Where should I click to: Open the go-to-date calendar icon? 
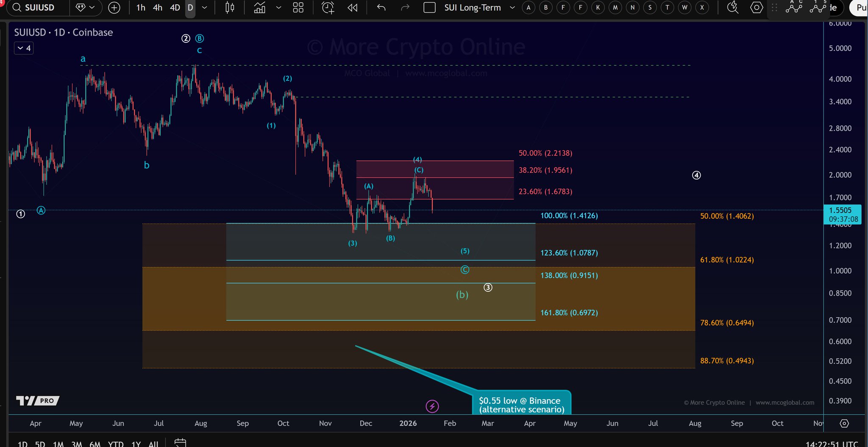point(180,443)
